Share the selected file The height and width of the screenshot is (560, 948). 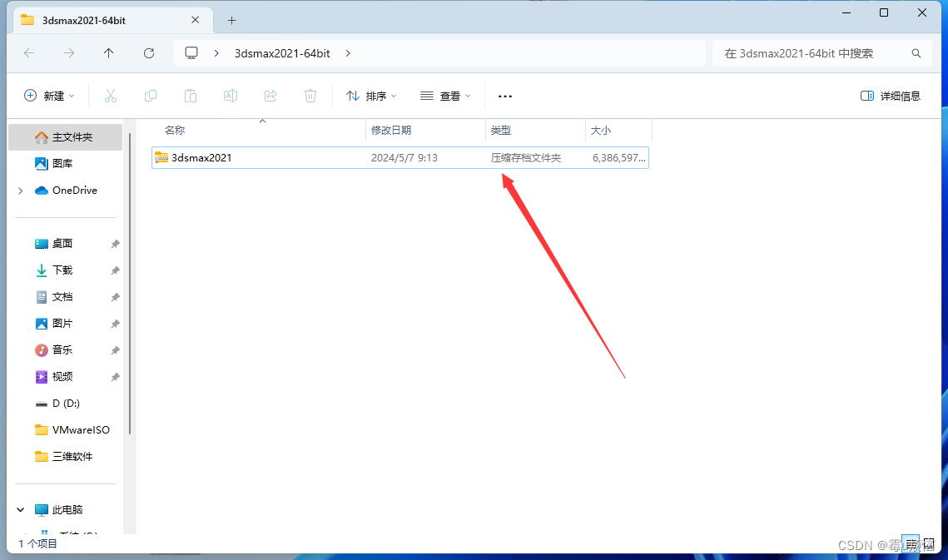pos(271,96)
